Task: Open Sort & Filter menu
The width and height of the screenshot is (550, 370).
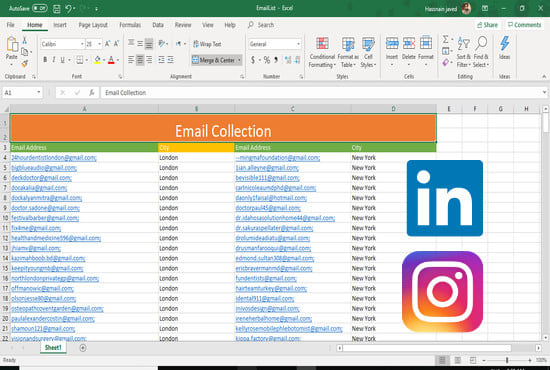Action: (463, 52)
